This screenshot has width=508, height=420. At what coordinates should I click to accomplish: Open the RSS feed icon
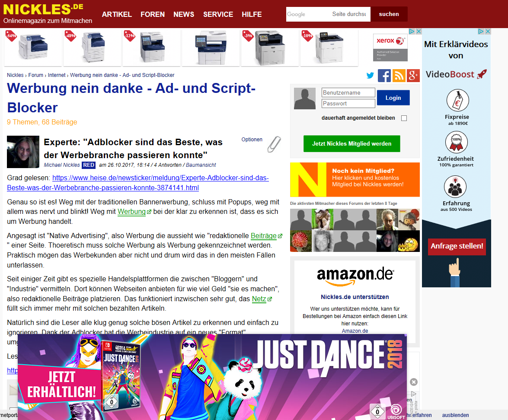point(399,76)
